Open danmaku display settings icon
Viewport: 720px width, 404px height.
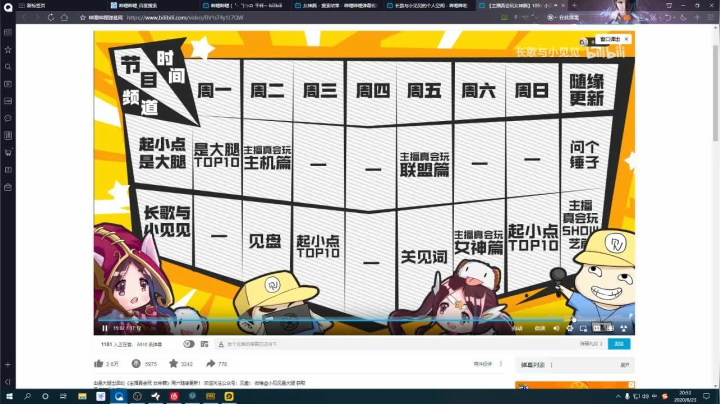tap(204, 344)
